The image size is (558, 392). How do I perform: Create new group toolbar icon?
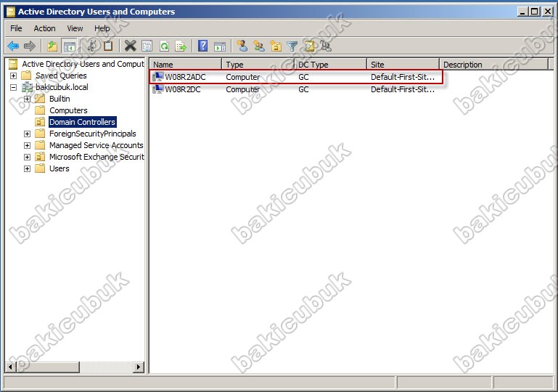[259, 46]
